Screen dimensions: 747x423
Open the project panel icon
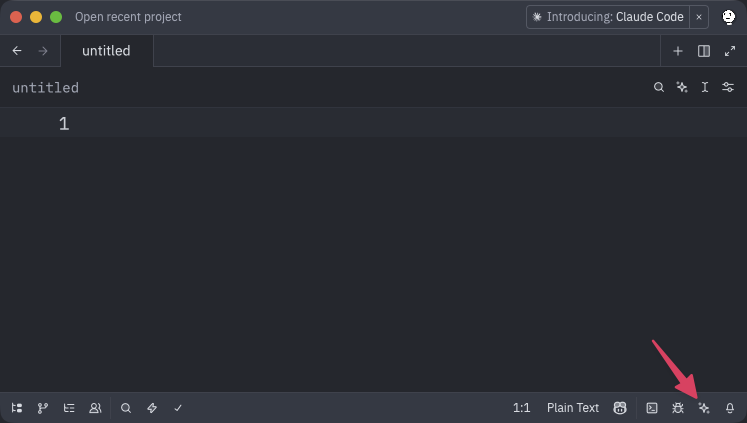(x=17, y=408)
